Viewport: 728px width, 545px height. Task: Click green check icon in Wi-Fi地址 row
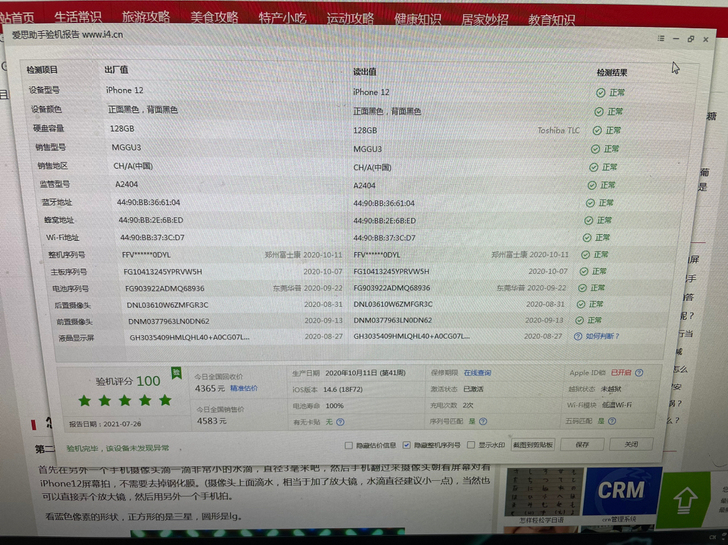(x=587, y=238)
